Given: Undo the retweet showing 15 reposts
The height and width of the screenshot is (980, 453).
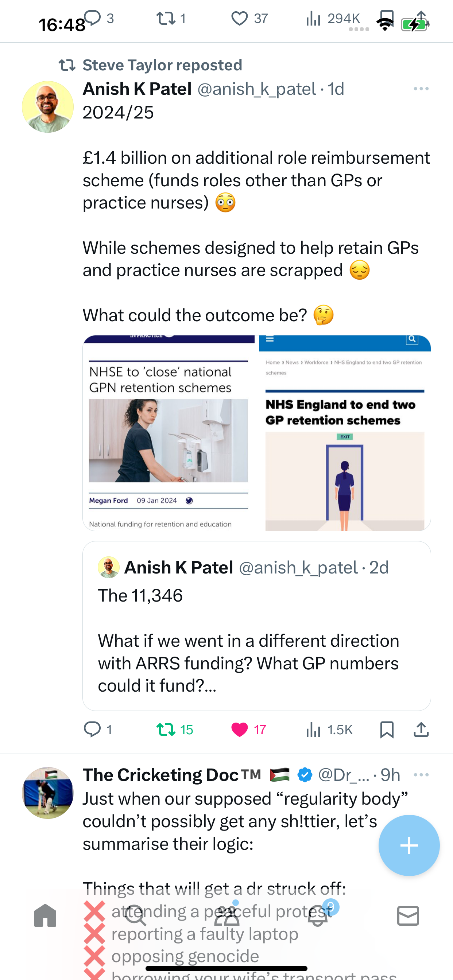Looking at the screenshot, I should pos(166,729).
